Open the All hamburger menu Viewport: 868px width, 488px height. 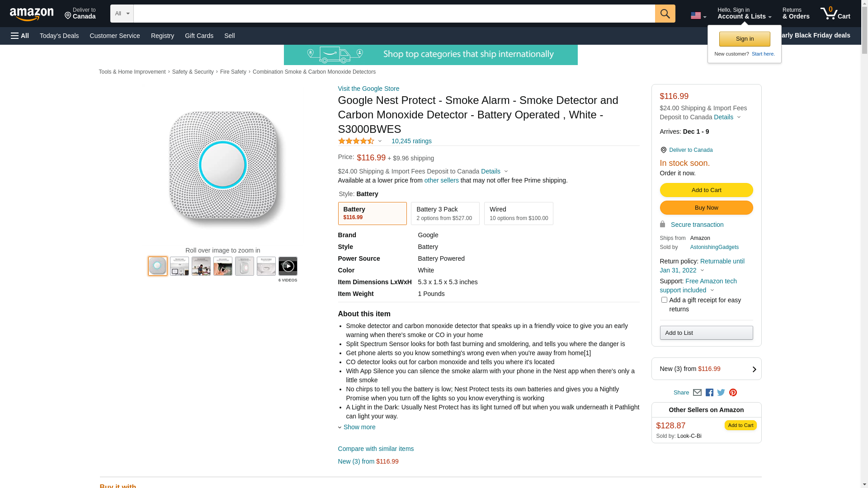coord(20,36)
